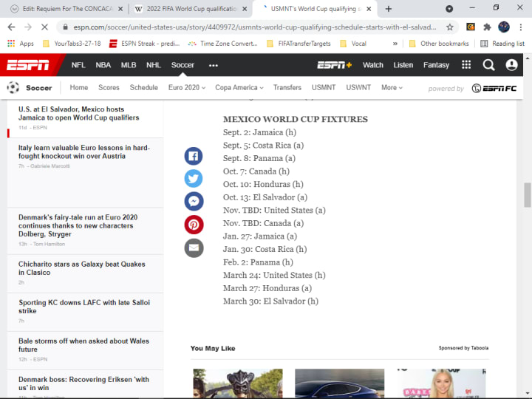The width and height of the screenshot is (532, 399).
Task: Open the Reading list
Action: [x=502, y=44]
